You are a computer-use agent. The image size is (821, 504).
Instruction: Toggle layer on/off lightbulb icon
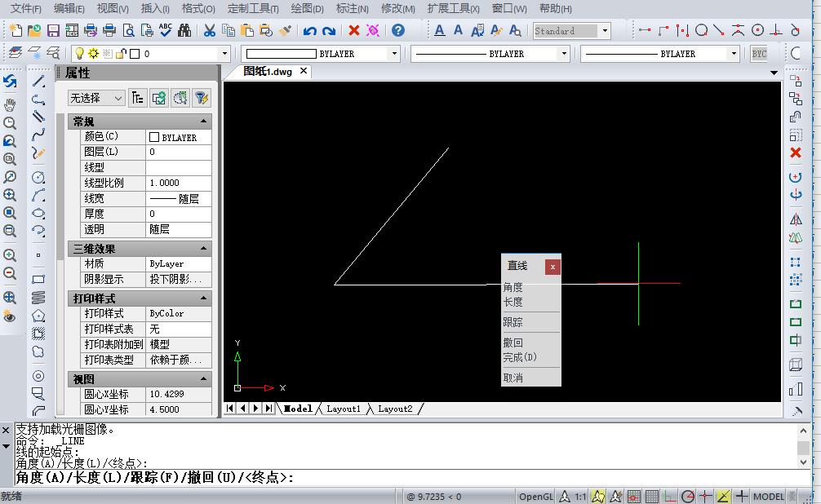pos(80,53)
